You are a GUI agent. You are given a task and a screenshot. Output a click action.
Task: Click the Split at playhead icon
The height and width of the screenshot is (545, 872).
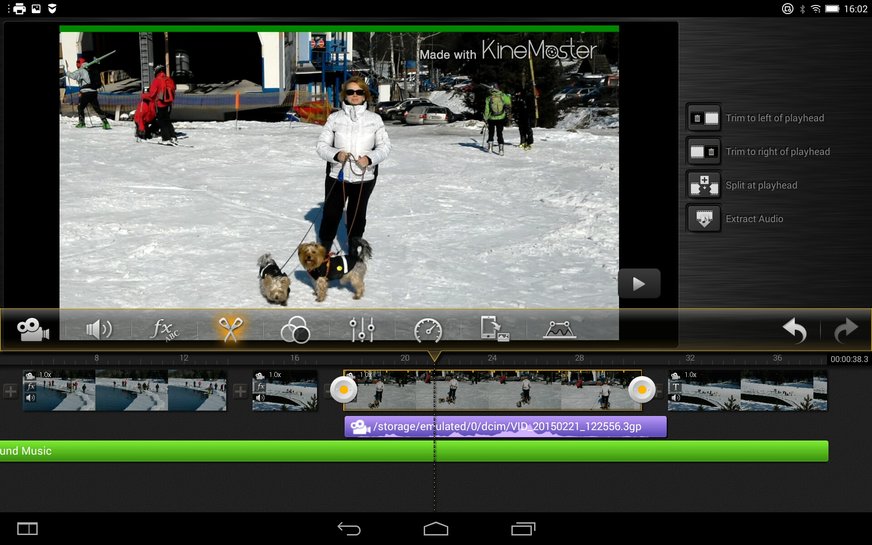click(703, 185)
